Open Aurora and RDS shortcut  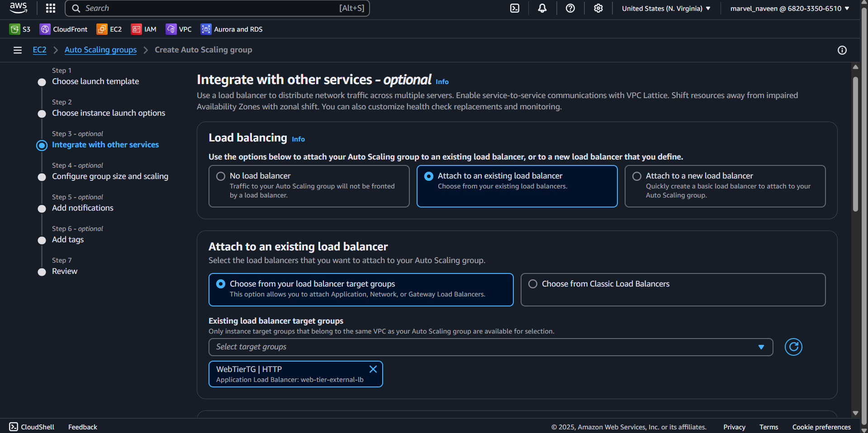[x=232, y=29]
